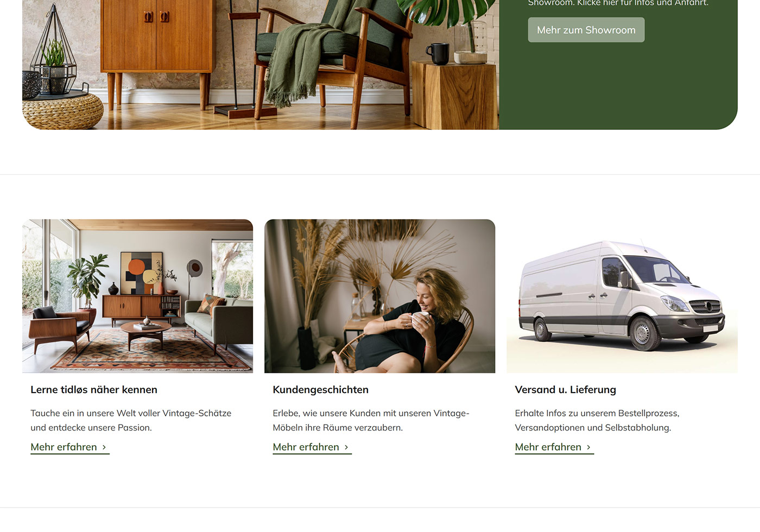Click the Mehr zum Showroom button
760x532 pixels.
pyautogui.click(x=586, y=30)
